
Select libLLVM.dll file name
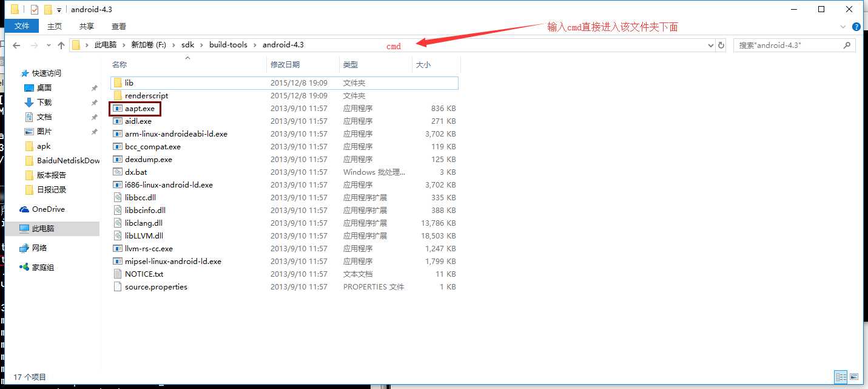(144, 235)
